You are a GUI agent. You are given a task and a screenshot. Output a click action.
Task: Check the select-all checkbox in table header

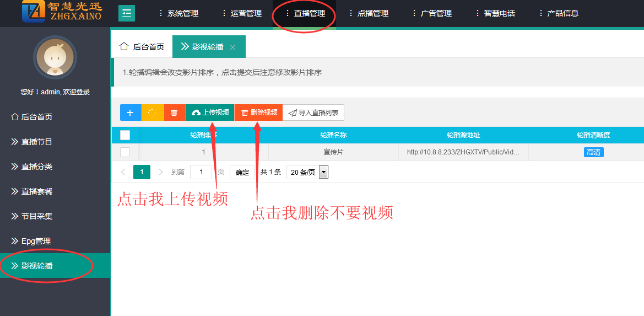(x=125, y=135)
